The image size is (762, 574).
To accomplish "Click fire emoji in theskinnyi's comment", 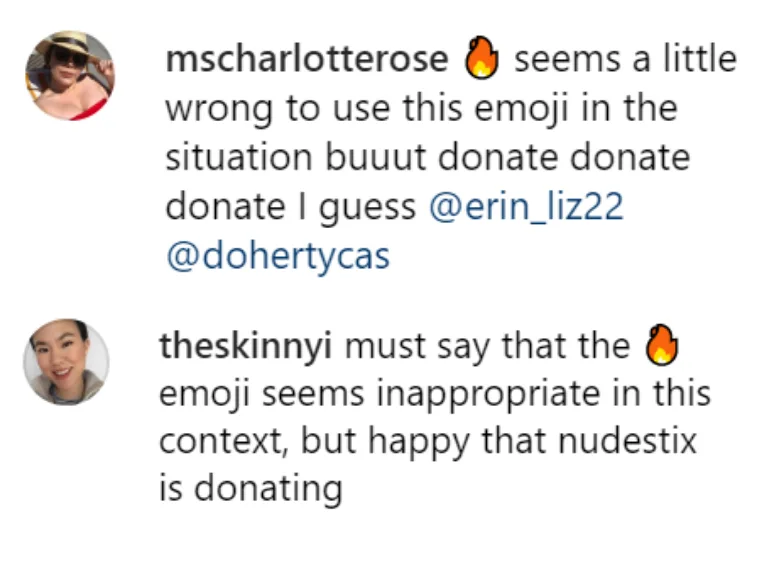I will [661, 345].
